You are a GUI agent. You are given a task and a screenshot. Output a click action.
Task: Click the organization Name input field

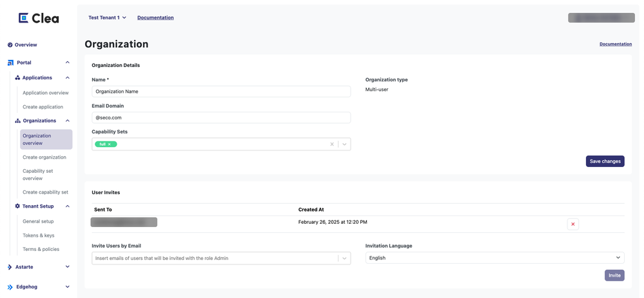[221, 92]
